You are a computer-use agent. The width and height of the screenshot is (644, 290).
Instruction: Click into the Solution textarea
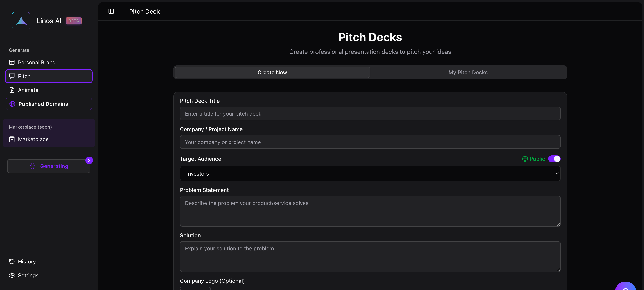(370, 257)
